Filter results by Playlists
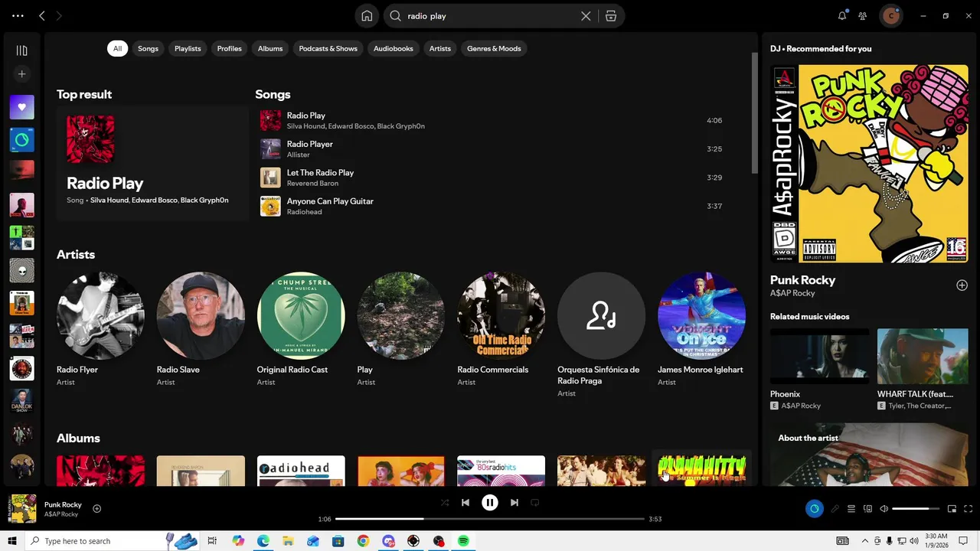The height and width of the screenshot is (551, 980). (x=188, y=48)
